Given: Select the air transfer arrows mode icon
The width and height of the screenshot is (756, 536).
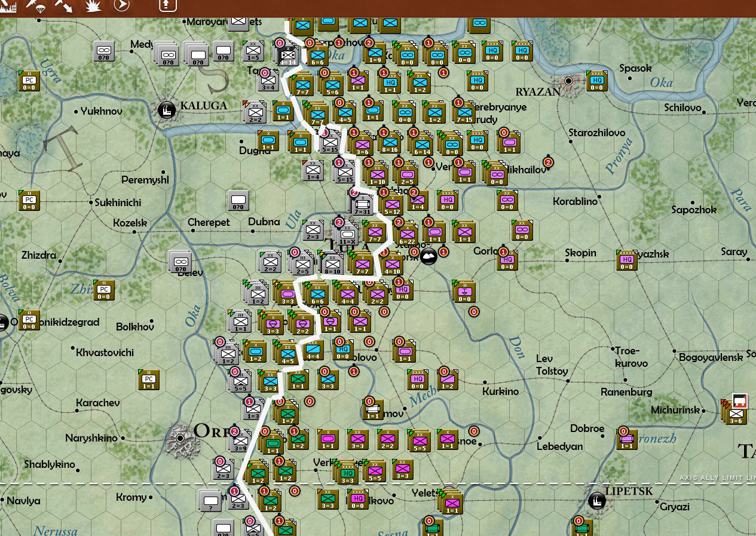Looking at the screenshot, I should [x=64, y=6].
